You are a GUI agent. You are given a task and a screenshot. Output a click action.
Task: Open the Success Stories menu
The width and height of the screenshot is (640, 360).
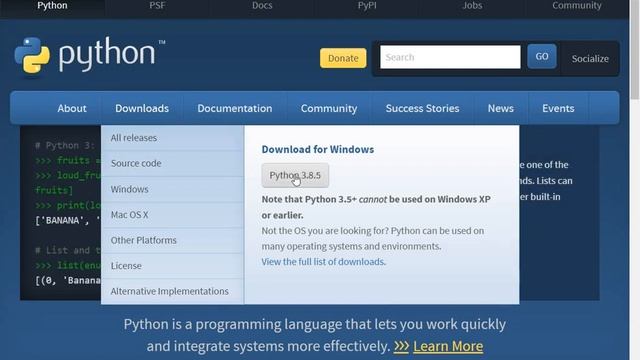tap(422, 108)
